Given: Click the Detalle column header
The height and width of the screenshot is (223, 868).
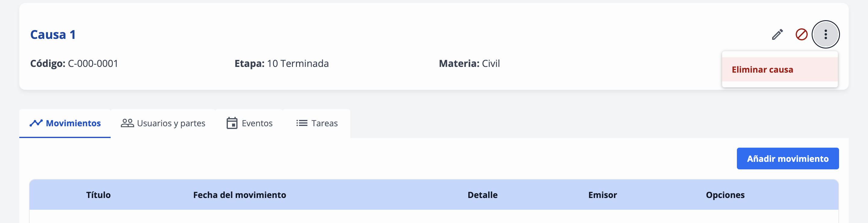Looking at the screenshot, I should tap(483, 195).
